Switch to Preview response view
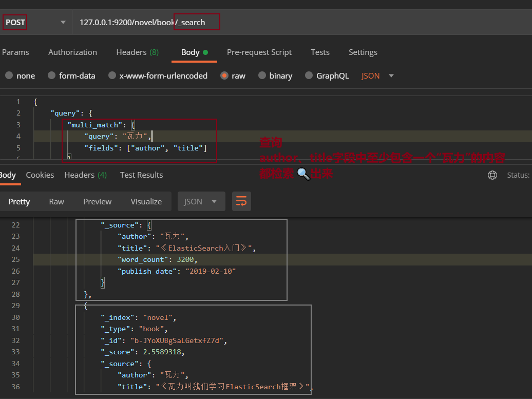The image size is (532, 399). [98, 201]
